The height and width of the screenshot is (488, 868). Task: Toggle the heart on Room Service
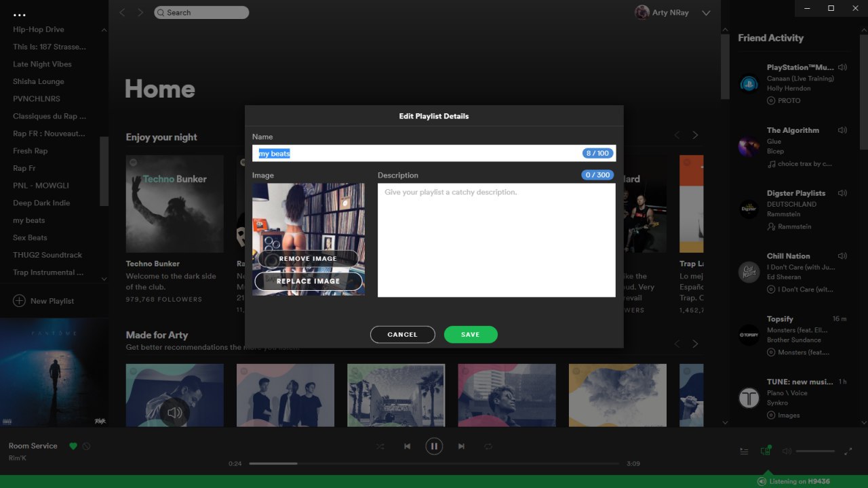[x=73, y=446]
